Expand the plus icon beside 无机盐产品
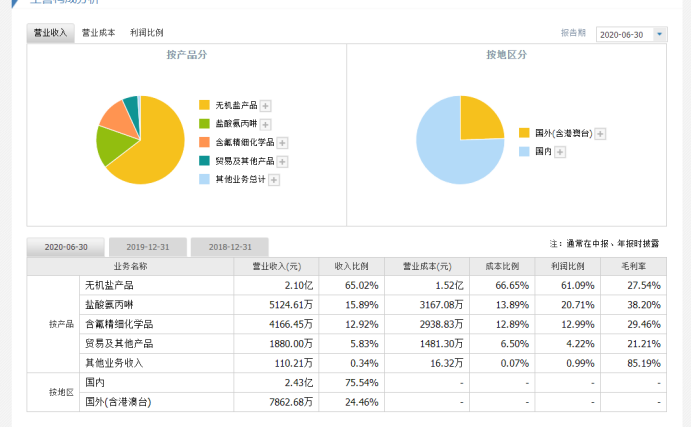Screen dimensions: 692x428 tap(266, 105)
